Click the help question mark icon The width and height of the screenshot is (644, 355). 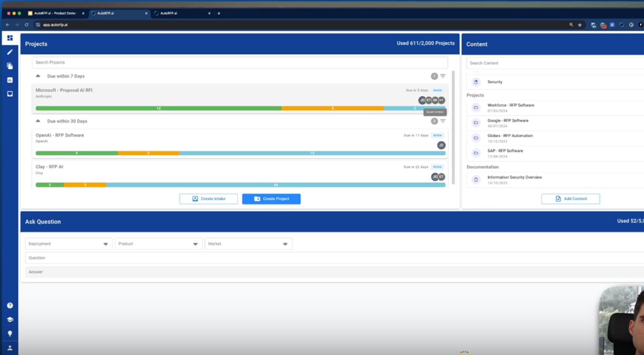[x=10, y=306]
